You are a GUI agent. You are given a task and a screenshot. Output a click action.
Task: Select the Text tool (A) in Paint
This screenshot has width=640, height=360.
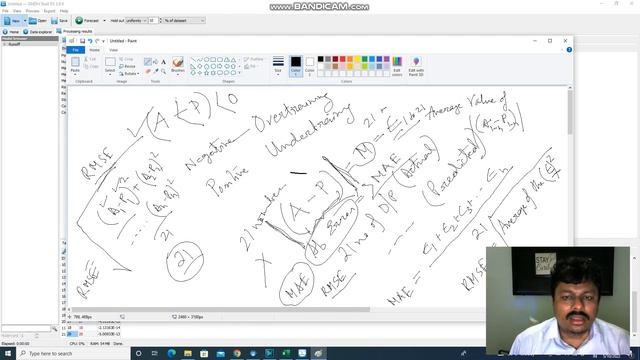click(163, 62)
